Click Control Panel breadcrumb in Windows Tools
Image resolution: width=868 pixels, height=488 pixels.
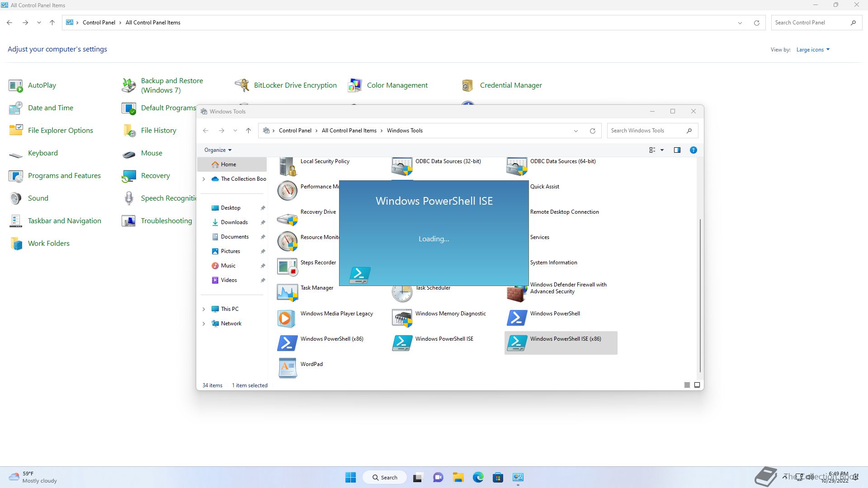(x=295, y=131)
